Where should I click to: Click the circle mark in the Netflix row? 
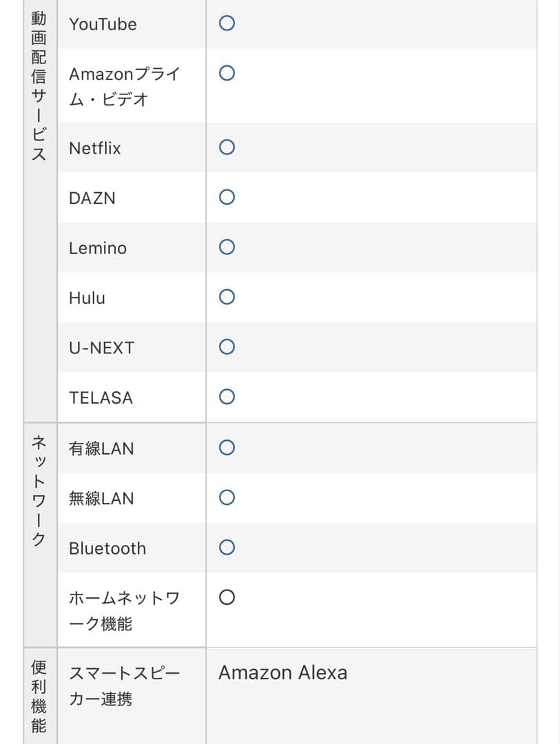tap(227, 147)
